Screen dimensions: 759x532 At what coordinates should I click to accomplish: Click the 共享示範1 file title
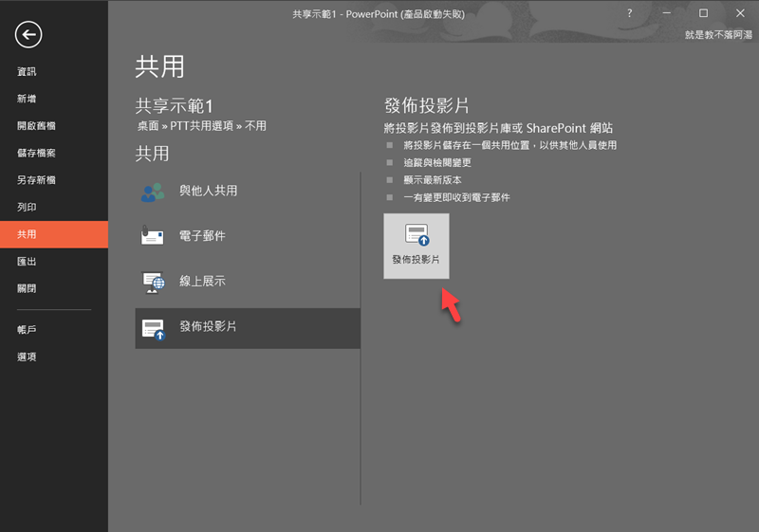pyautogui.click(x=174, y=105)
